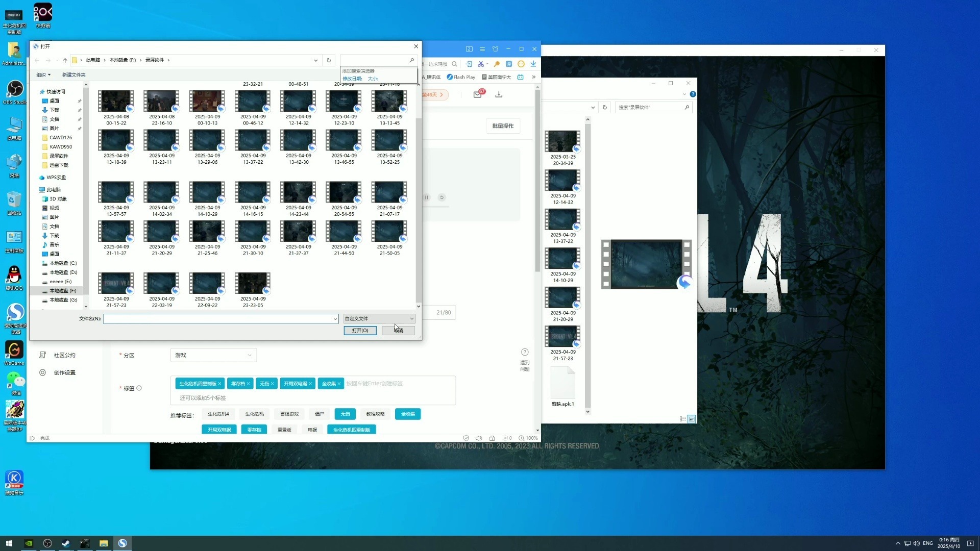
Task: Click the 大小 search filter link
Action: (373, 79)
